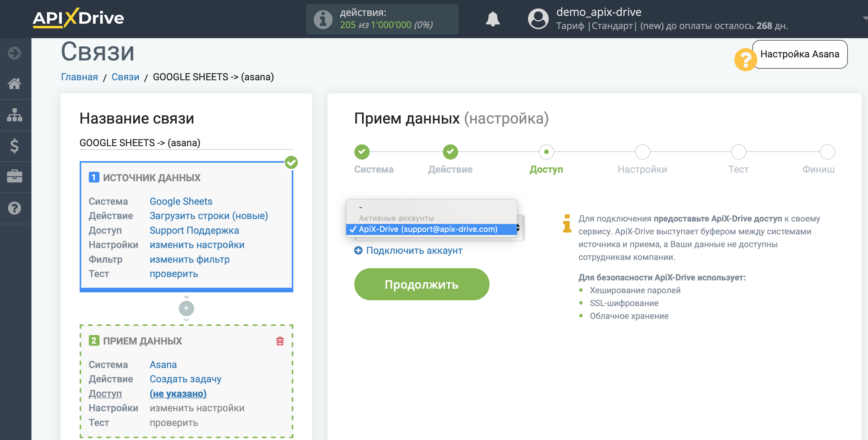Click the green check on source block
868x440 pixels.
(x=291, y=162)
